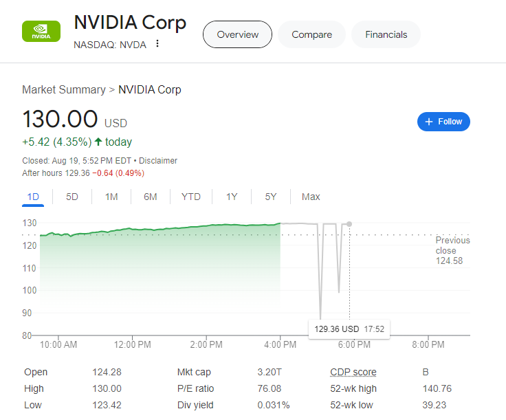
Task: Open the Disclaimer link
Action: pyautogui.click(x=158, y=161)
